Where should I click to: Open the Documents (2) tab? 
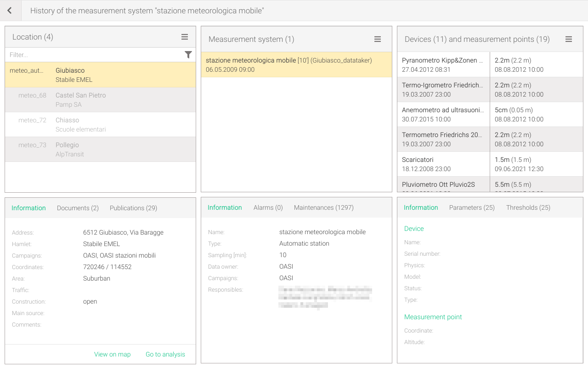tap(78, 208)
